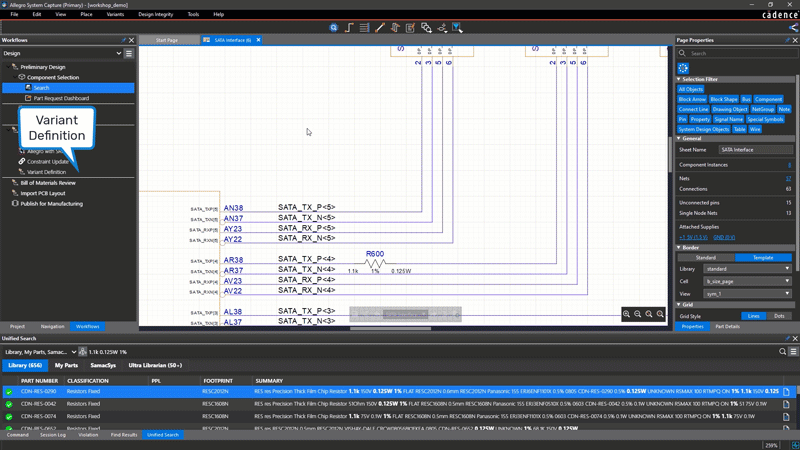Close the Workflows panel
The height and width of the screenshot is (450, 800).
132,40
